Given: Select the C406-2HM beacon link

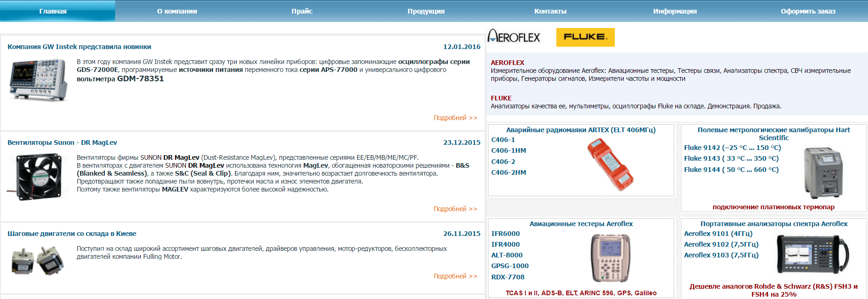Looking at the screenshot, I should tap(509, 172).
